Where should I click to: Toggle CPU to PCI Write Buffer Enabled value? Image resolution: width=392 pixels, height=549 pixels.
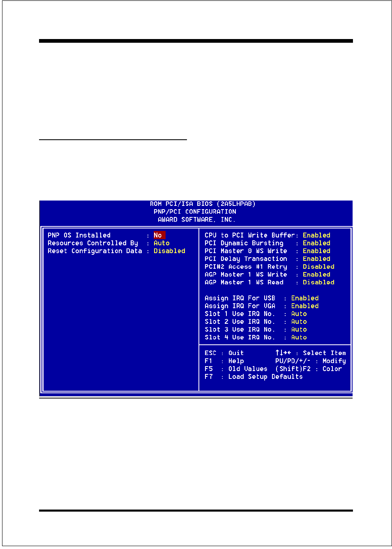(316, 235)
